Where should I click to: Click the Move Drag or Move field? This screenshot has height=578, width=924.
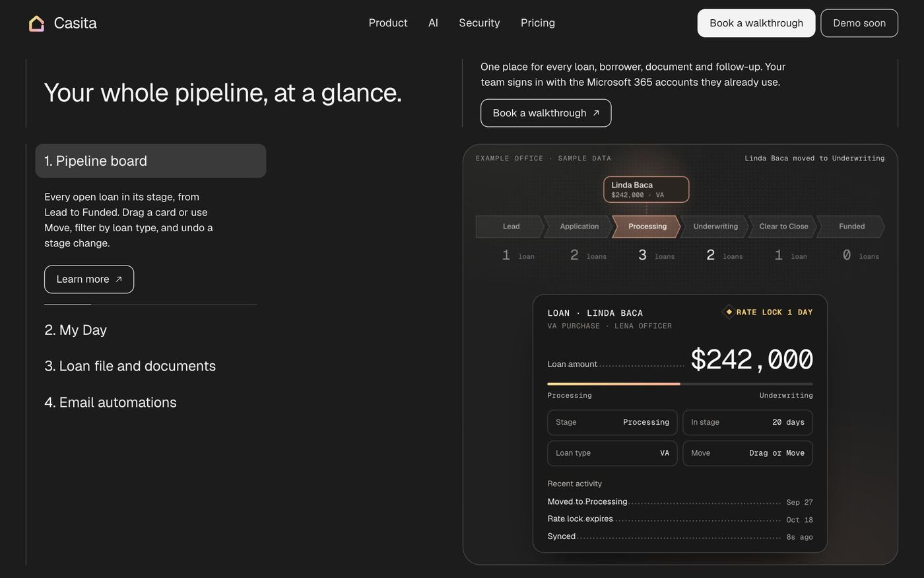(x=748, y=453)
